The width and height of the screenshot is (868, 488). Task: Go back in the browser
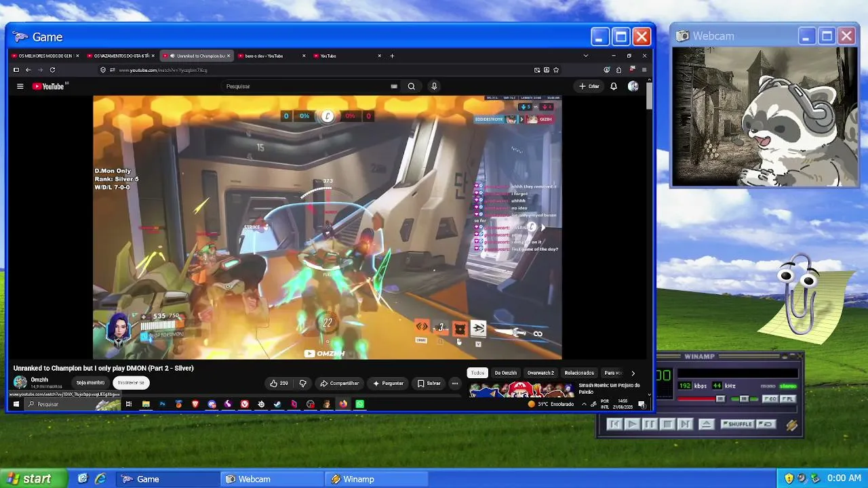(x=28, y=70)
